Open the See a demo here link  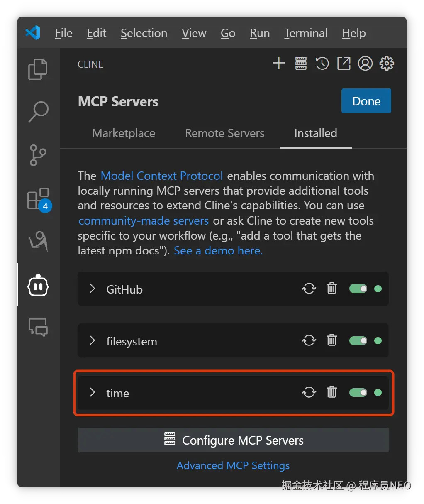(x=218, y=250)
